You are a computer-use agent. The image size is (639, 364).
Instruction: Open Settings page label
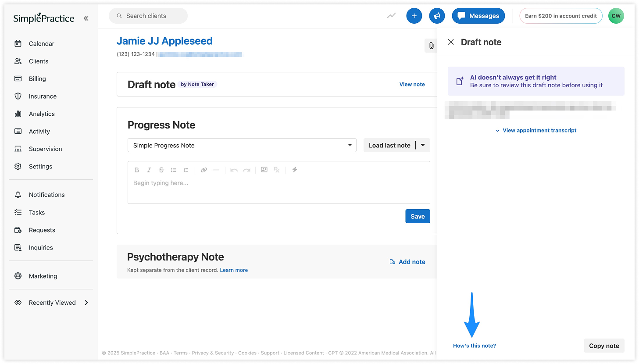pyautogui.click(x=40, y=166)
